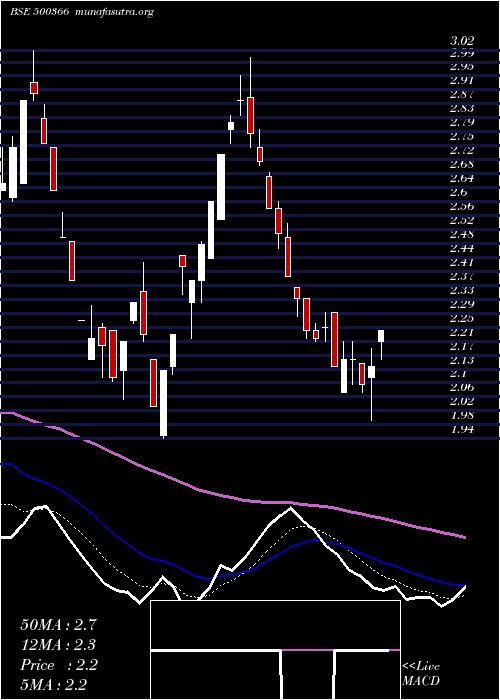Click the <<Live MACD label
This screenshot has height=700, width=500.
pyautogui.click(x=421, y=673)
